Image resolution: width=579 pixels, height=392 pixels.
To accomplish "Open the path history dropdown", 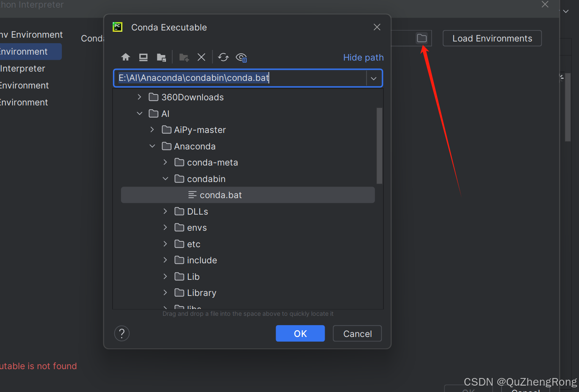I will (x=373, y=78).
